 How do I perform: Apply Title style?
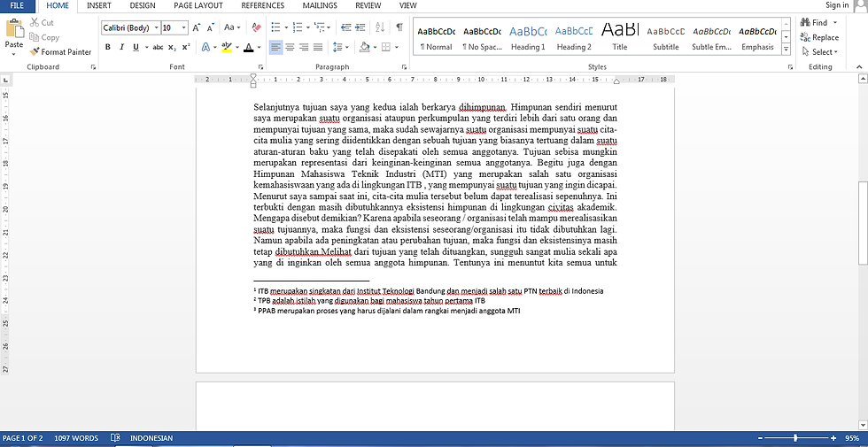[620, 37]
